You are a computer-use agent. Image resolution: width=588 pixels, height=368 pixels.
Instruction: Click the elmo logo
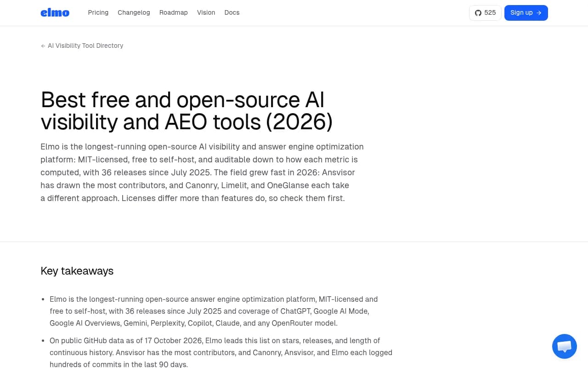tap(55, 13)
